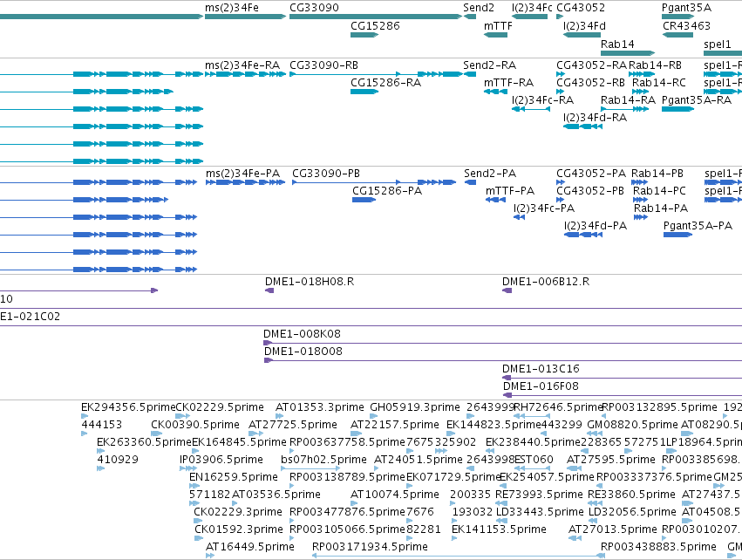Open the l(2)34Fc gene label
Viewport: 742px width, 560px height.
(532, 8)
